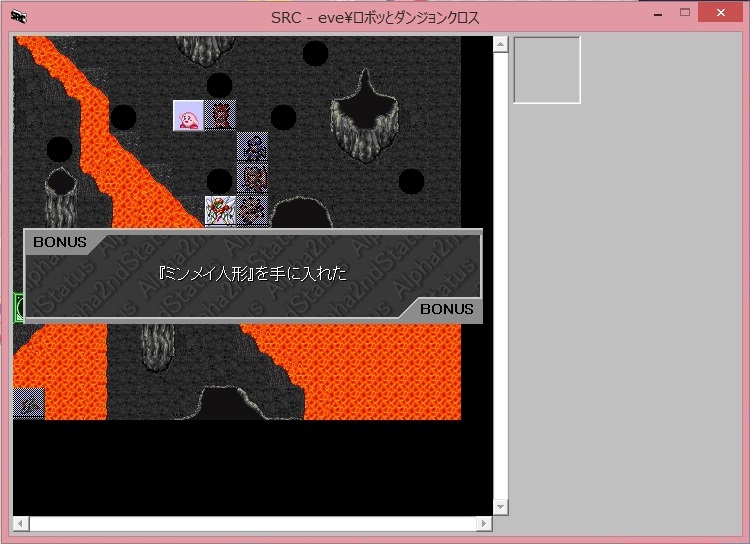The image size is (750, 544).
Task: Click the empty portrait box in right panel
Action: point(547,70)
